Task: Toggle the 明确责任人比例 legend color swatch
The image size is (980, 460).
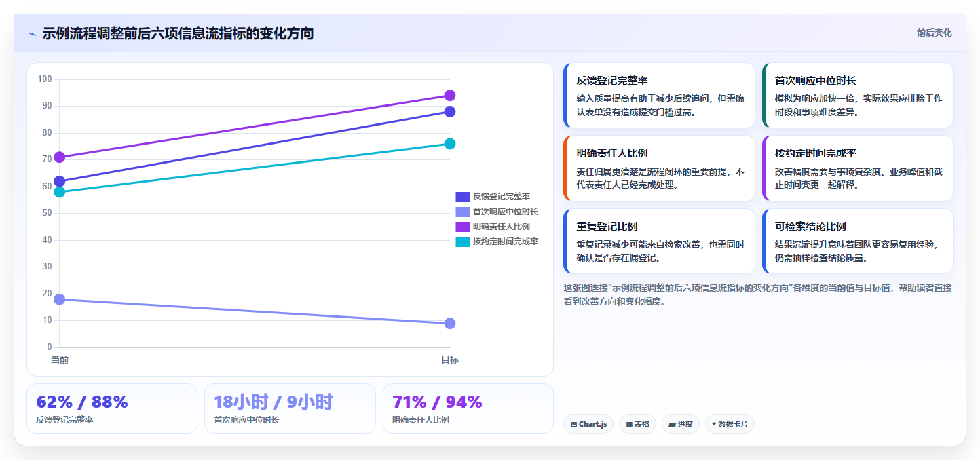Action: pyautogui.click(x=462, y=227)
